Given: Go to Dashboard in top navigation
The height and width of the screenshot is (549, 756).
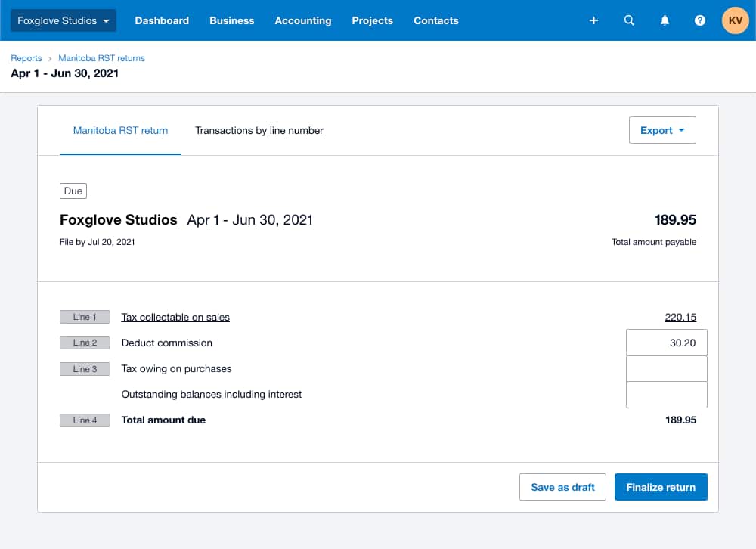Looking at the screenshot, I should [x=162, y=20].
